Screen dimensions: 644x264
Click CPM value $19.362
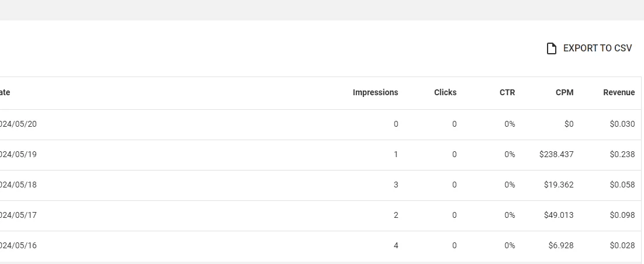pos(559,185)
